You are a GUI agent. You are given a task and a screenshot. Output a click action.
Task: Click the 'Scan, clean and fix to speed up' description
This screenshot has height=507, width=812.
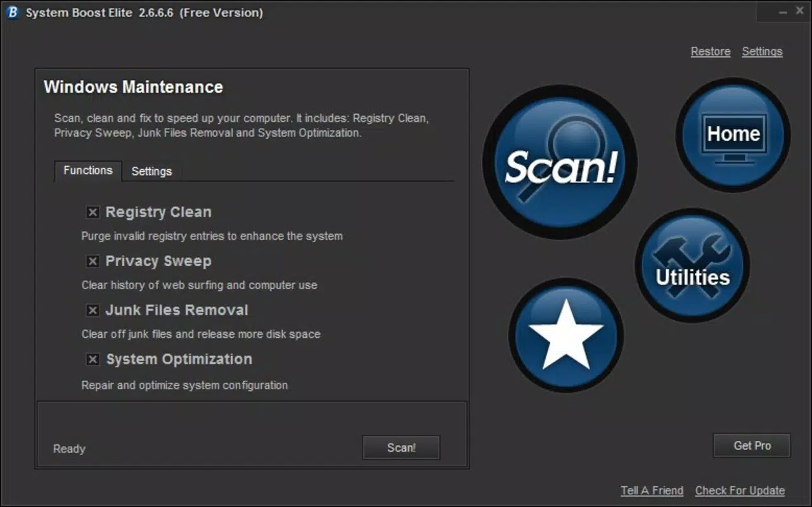point(242,125)
